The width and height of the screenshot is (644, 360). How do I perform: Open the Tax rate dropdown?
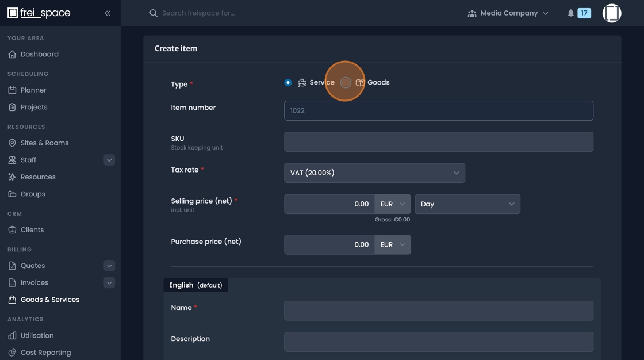coord(374,173)
